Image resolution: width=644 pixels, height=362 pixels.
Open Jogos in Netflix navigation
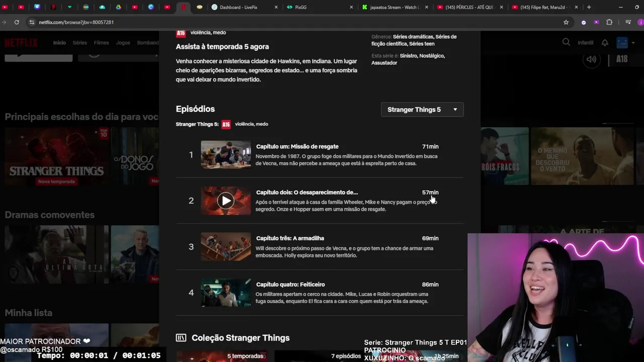[x=123, y=43]
